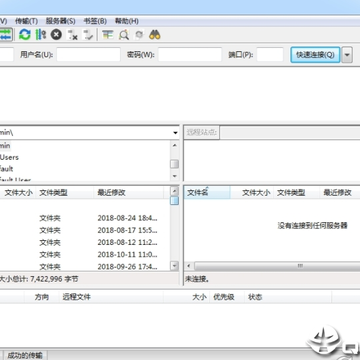Sort remote list by 文件大小 column
The height and width of the screenshot is (360, 360).
tap(252, 193)
